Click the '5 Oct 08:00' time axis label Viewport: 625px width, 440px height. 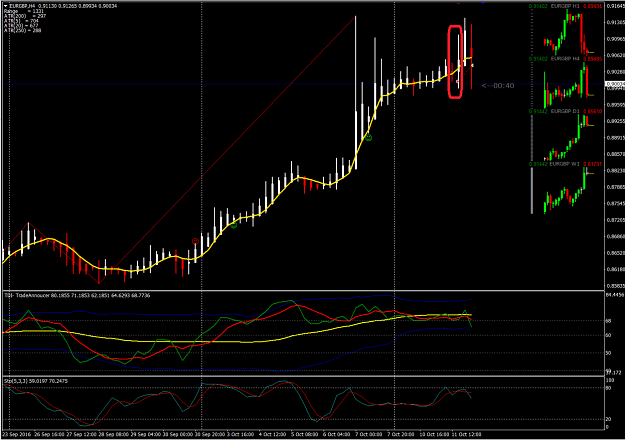tap(305, 434)
